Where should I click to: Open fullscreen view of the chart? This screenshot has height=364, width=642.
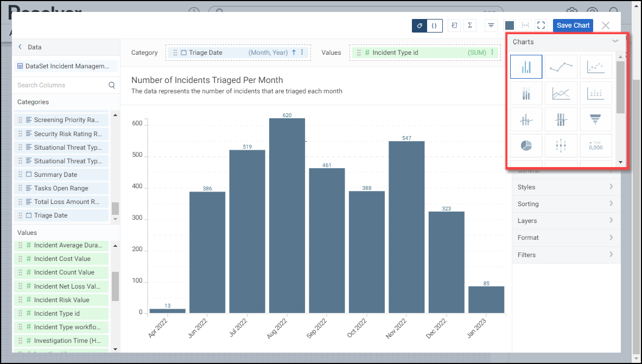(541, 25)
